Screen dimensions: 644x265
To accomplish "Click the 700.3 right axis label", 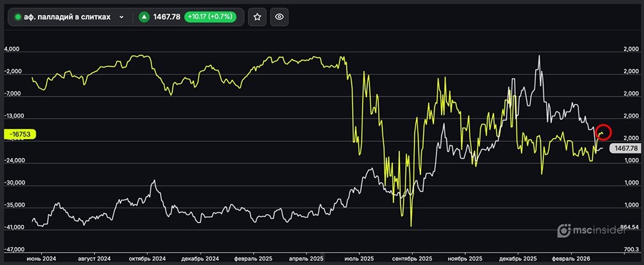I will (631, 250).
